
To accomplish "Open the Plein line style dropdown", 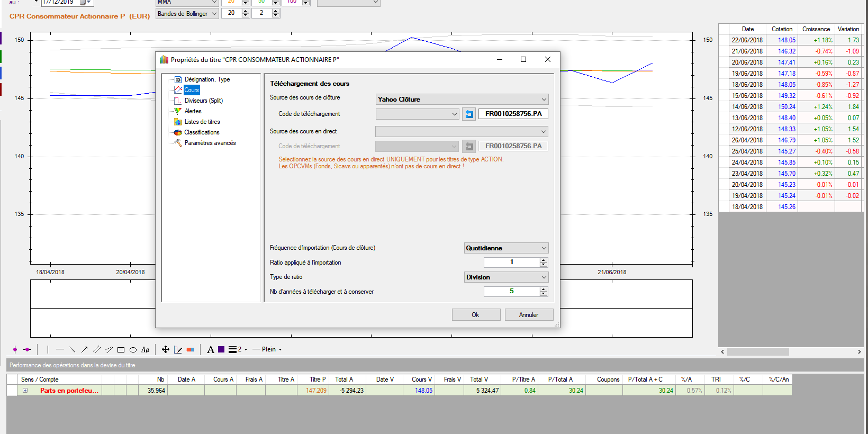I will tap(267, 349).
